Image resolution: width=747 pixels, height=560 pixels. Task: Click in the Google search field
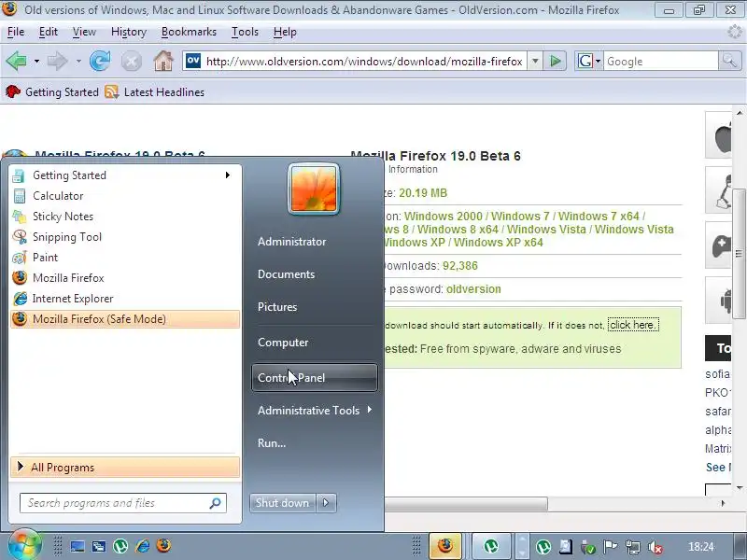[x=661, y=61]
